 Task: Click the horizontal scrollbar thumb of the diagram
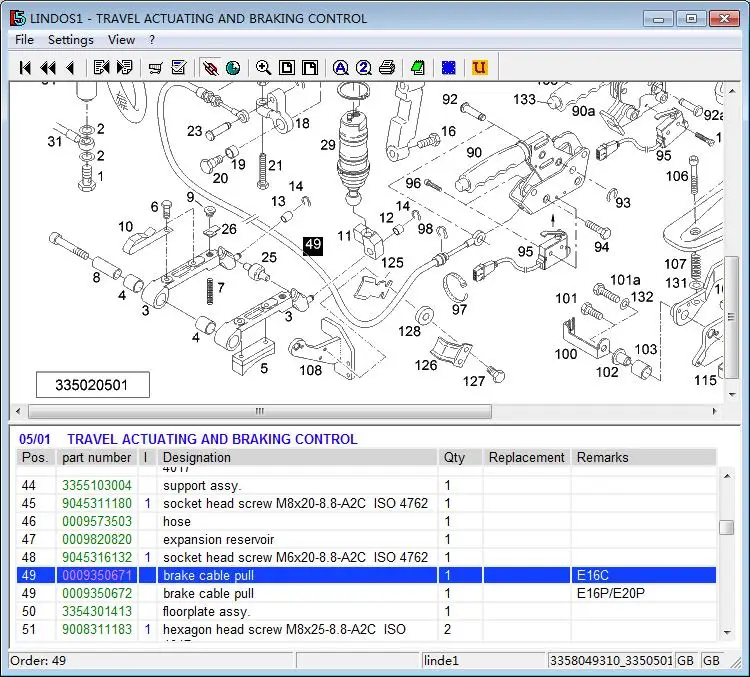(260, 411)
